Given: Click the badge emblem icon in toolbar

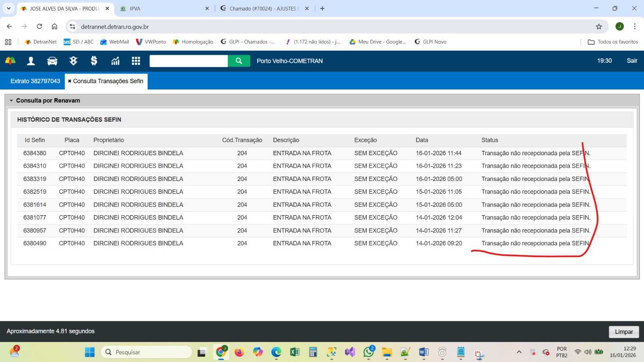Looking at the screenshot, I should tap(73, 61).
